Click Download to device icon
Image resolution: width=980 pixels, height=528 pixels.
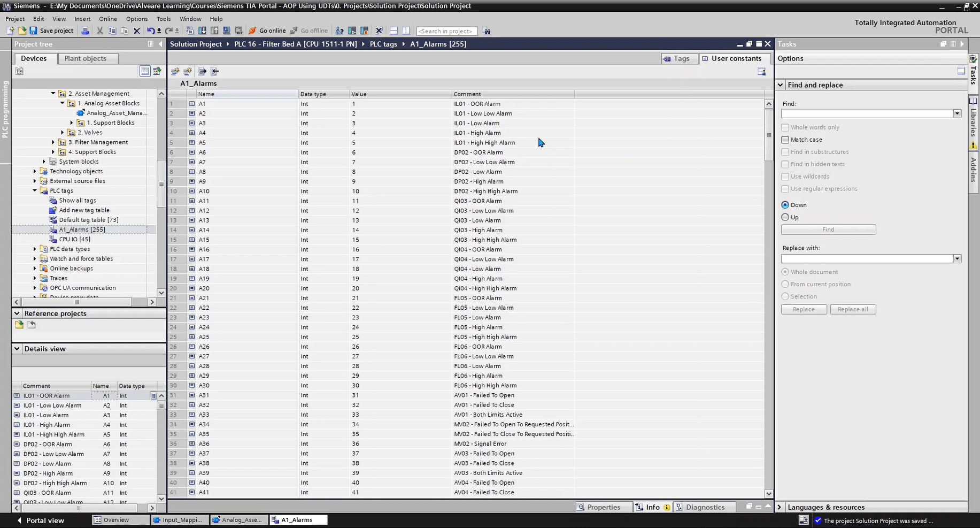click(x=202, y=31)
